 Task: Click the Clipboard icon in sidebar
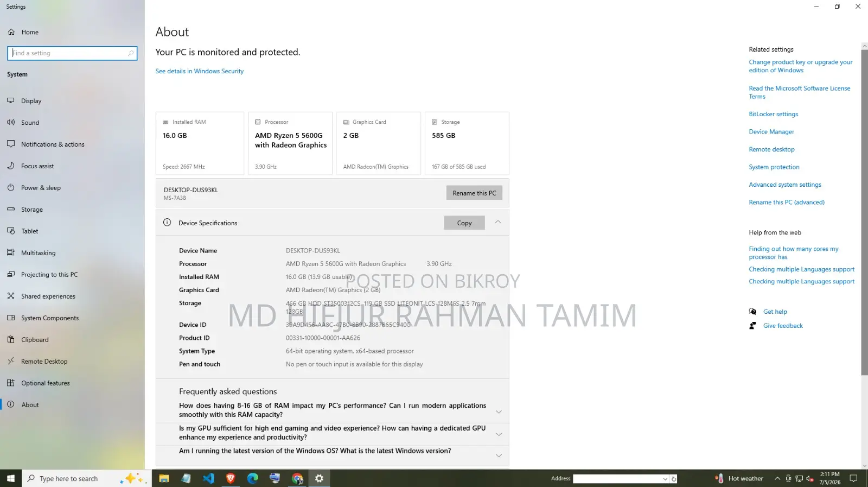(11, 339)
